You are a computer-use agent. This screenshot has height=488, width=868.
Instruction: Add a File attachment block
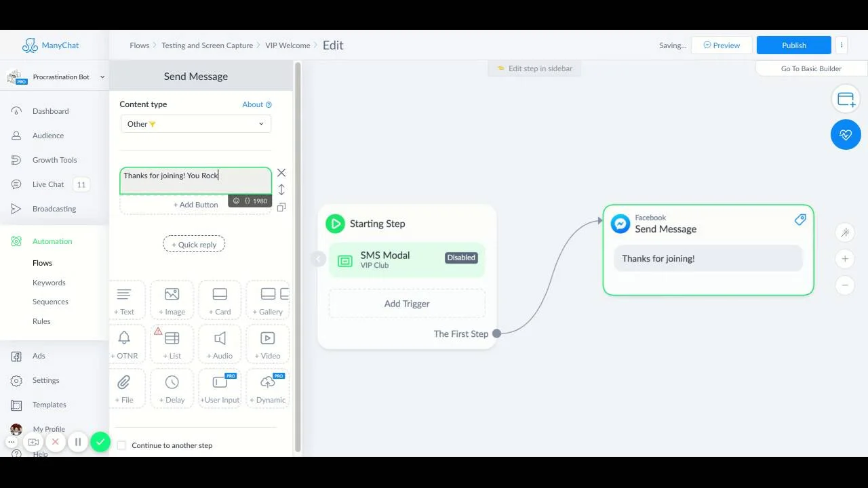point(125,388)
